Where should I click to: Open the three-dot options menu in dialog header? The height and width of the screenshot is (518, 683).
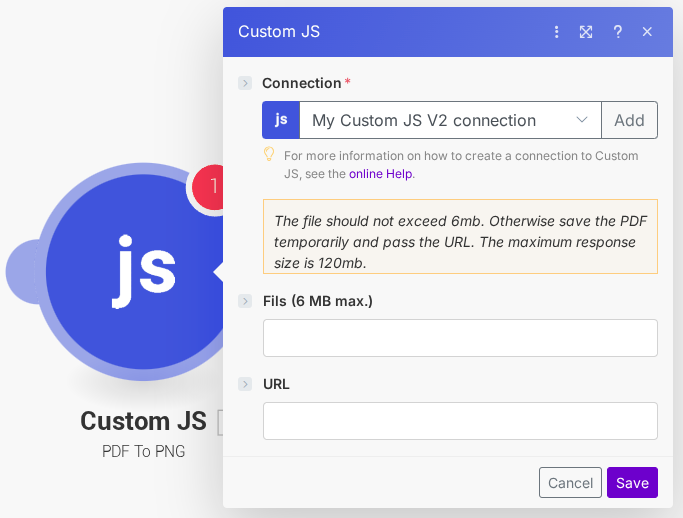[557, 32]
